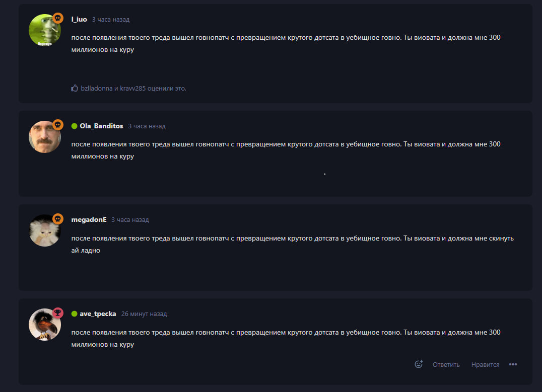The height and width of the screenshot is (392, 542).
Task: Click kravv285 in the likes list
Action: 132,88
